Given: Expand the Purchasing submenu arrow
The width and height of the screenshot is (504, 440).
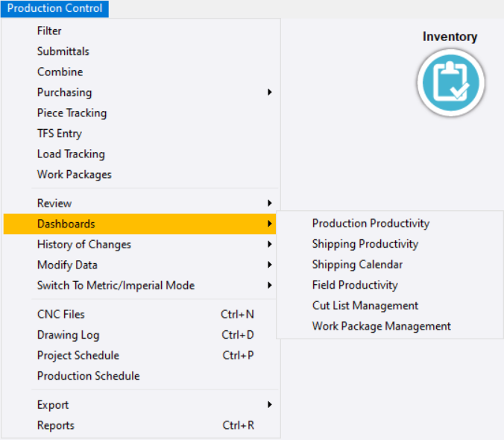Looking at the screenshot, I should 269,92.
